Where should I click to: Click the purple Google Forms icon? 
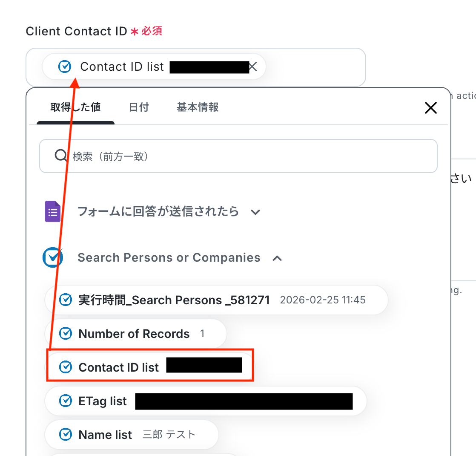click(x=53, y=211)
